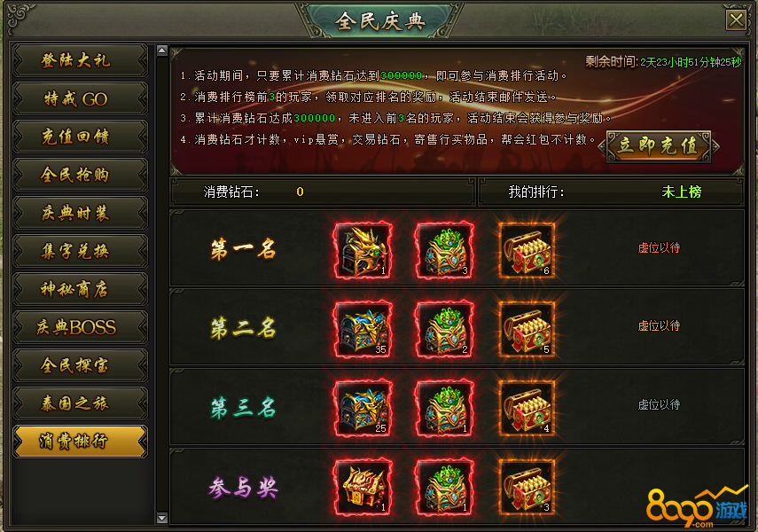758x532 pixels.
Task: Select first place green jewel chest icon
Action: click(445, 250)
